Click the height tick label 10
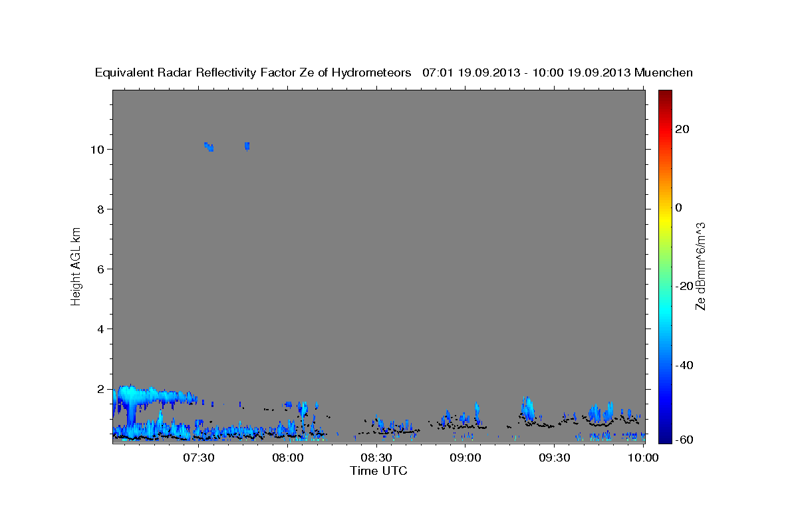Screen dimensions: 798x532 click(x=96, y=150)
